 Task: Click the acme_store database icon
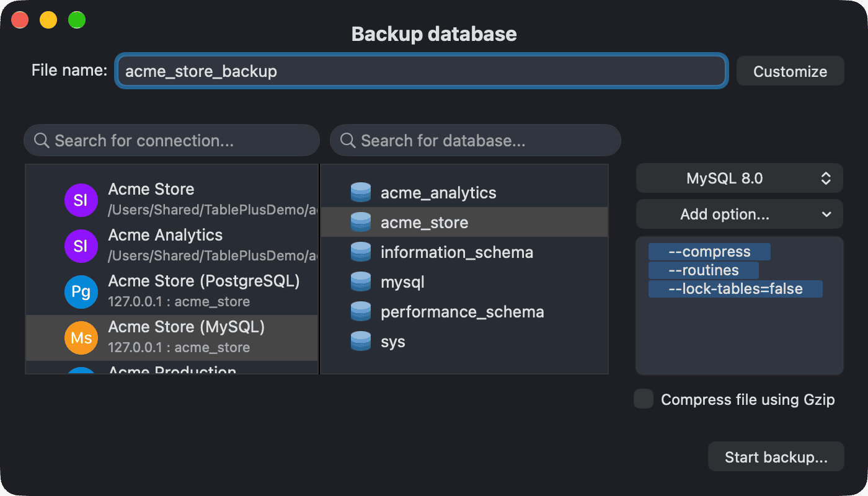(360, 223)
